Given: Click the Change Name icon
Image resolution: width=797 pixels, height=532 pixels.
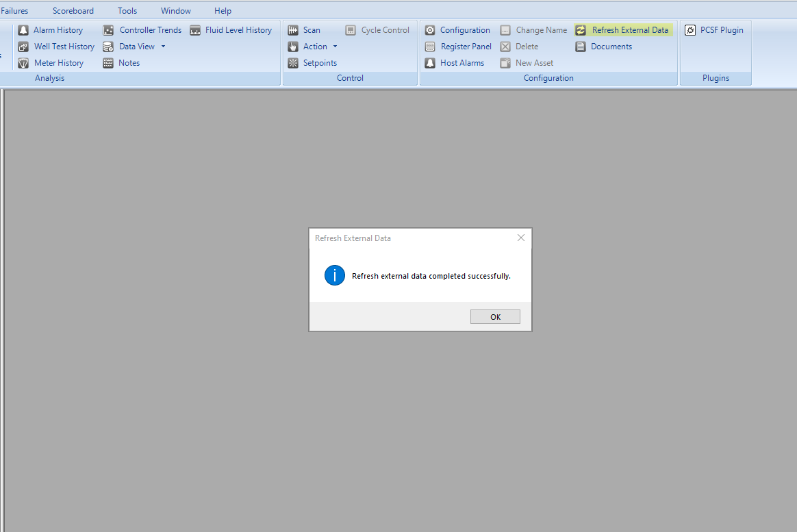Looking at the screenshot, I should pyautogui.click(x=505, y=31).
